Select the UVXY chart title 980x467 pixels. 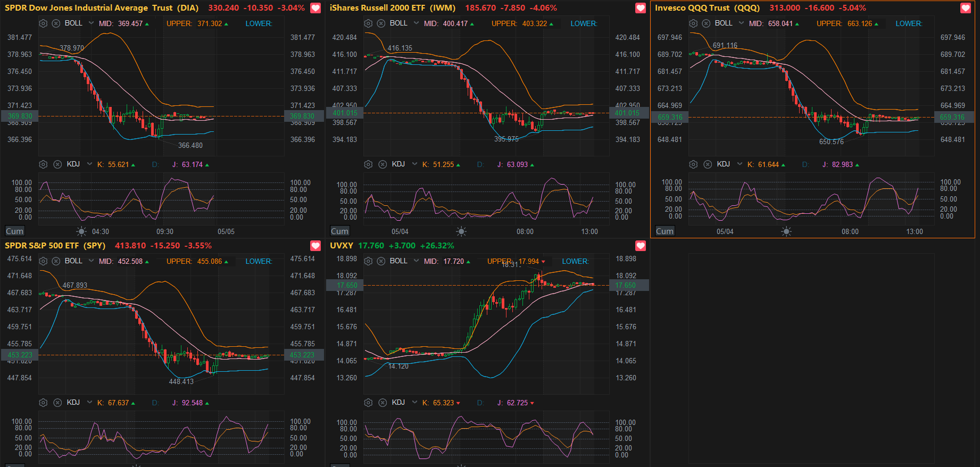(342, 246)
